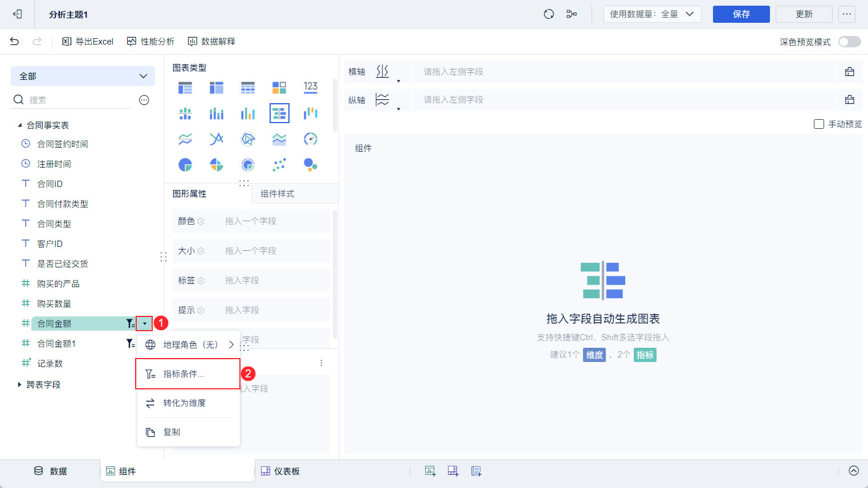Click the filter icon on 合同金额1 row
The height and width of the screenshot is (488, 868).
131,343
